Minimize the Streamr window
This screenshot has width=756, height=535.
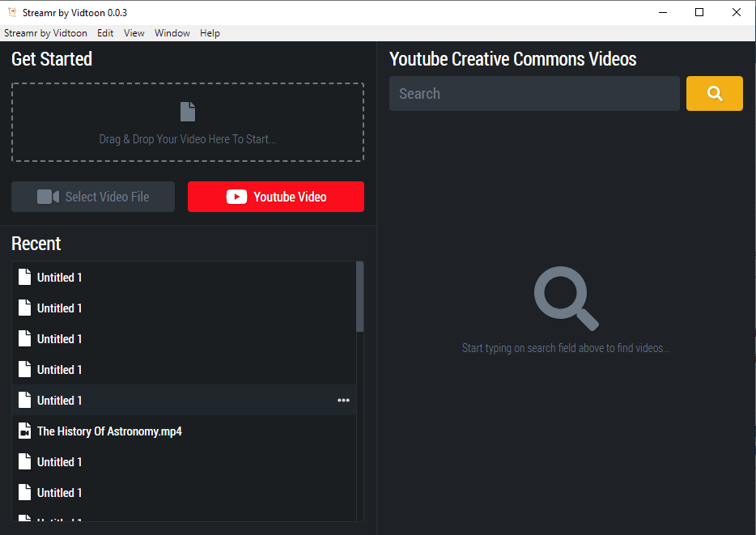click(x=663, y=12)
